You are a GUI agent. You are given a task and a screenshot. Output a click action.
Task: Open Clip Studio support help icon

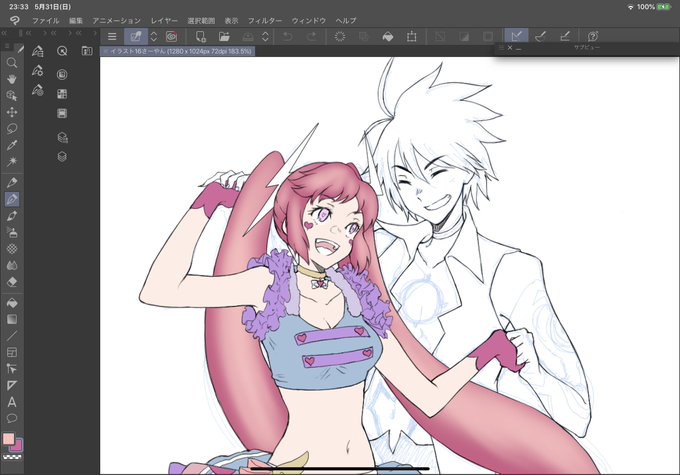coord(593,36)
